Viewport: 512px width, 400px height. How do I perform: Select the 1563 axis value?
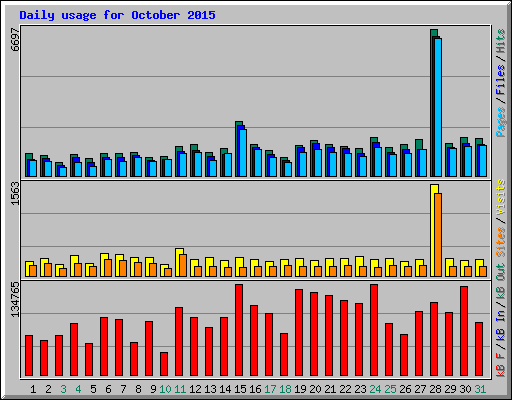[15, 193]
